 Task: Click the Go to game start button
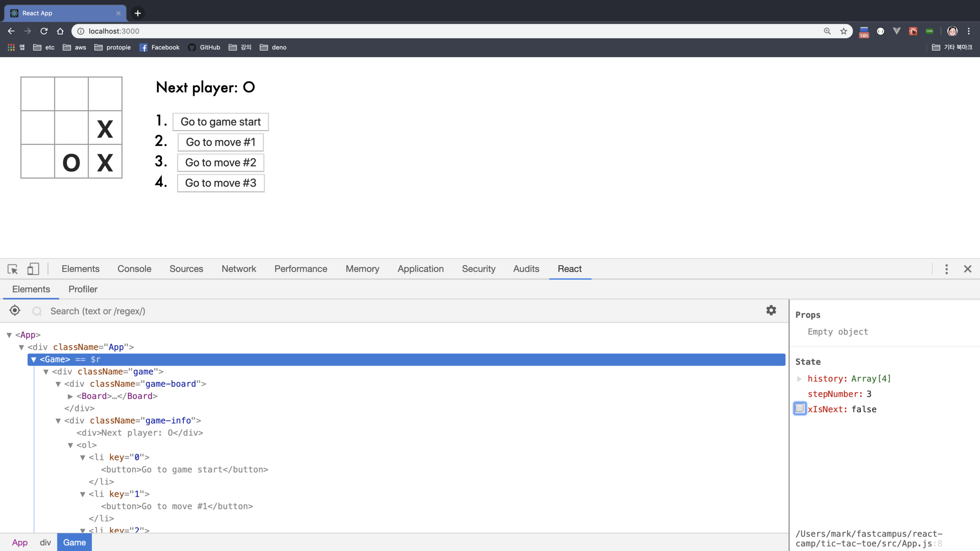pyautogui.click(x=220, y=122)
